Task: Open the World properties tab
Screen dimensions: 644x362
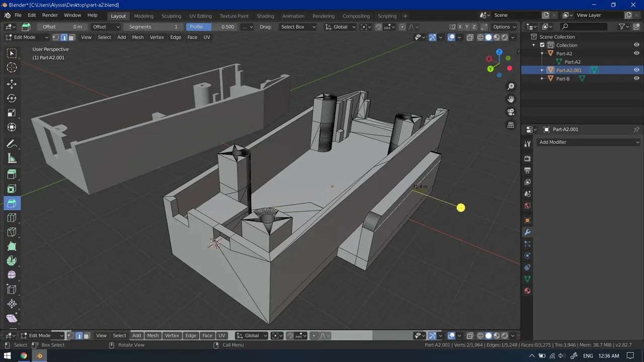Action: click(527, 206)
